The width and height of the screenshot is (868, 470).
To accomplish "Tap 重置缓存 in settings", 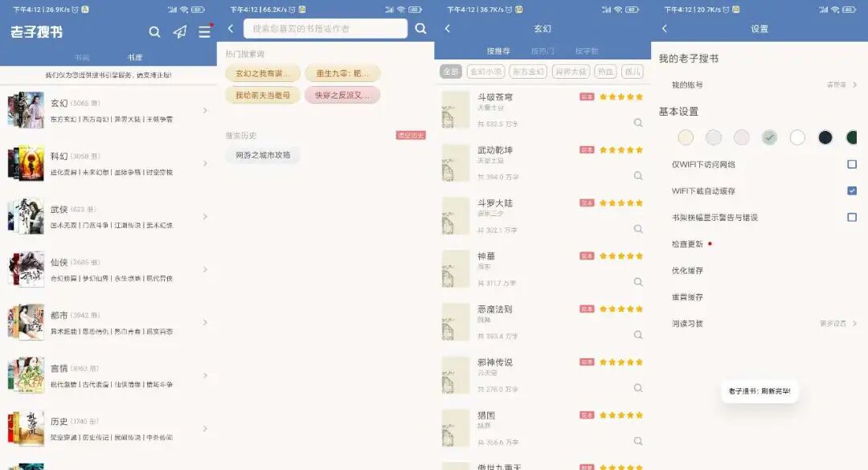I will click(687, 297).
